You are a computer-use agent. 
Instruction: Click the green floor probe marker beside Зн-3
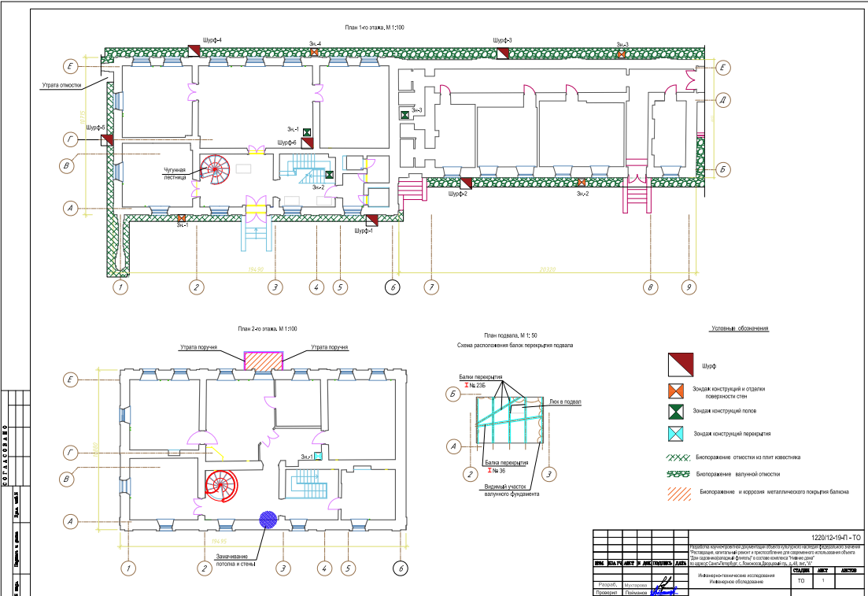404,115
